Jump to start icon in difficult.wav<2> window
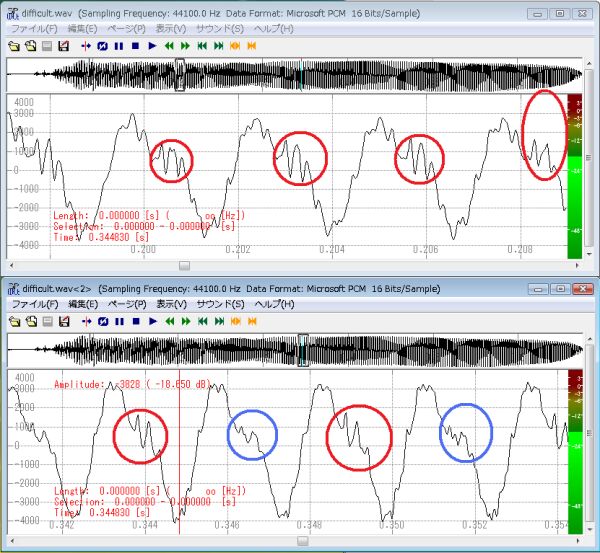 pyautogui.click(x=202, y=321)
